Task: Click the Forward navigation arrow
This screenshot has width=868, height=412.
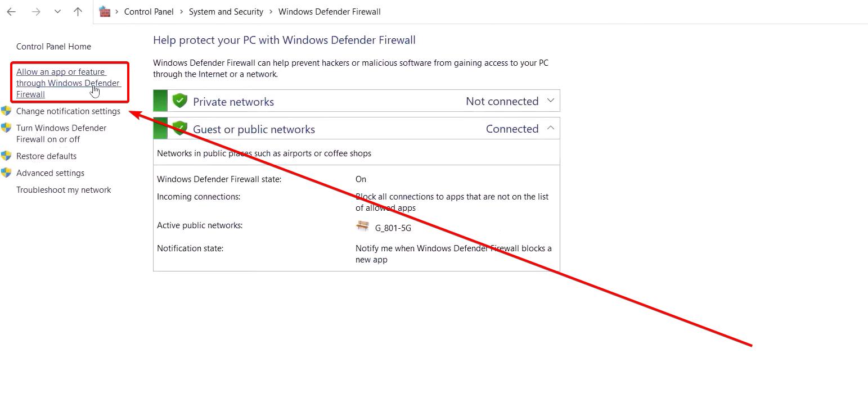Action: 36,11
